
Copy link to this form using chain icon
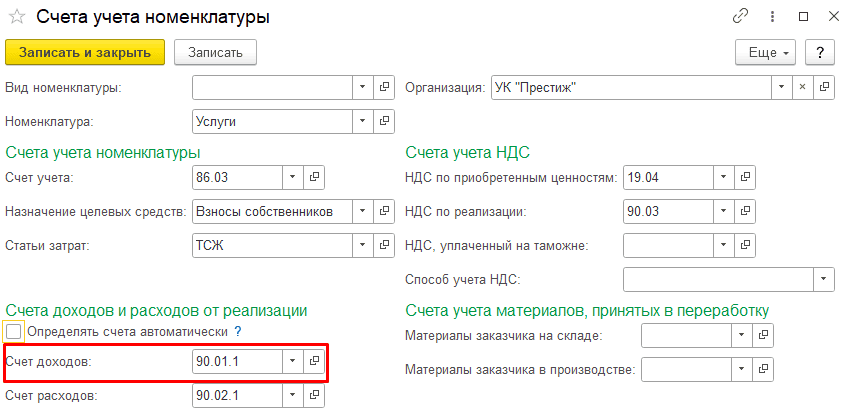click(x=741, y=17)
